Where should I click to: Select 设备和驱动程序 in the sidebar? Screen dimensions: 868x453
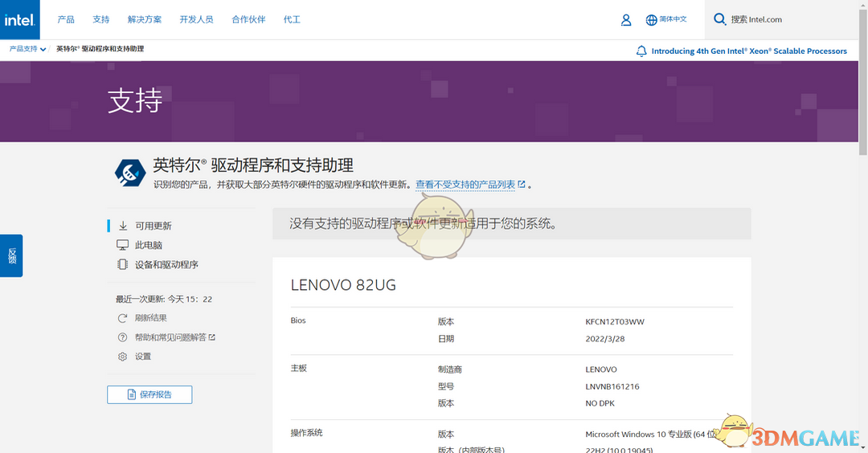(x=166, y=264)
